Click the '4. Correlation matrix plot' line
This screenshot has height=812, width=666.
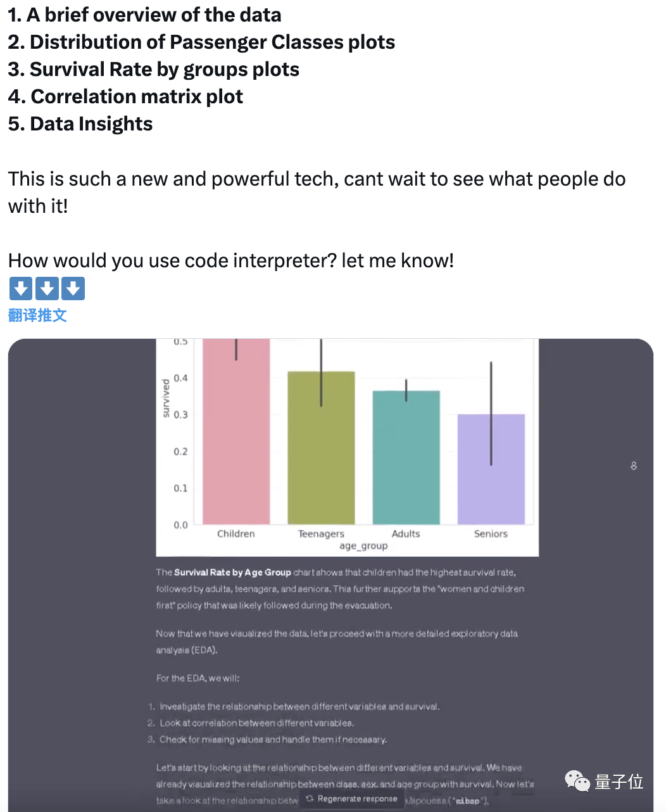click(125, 96)
